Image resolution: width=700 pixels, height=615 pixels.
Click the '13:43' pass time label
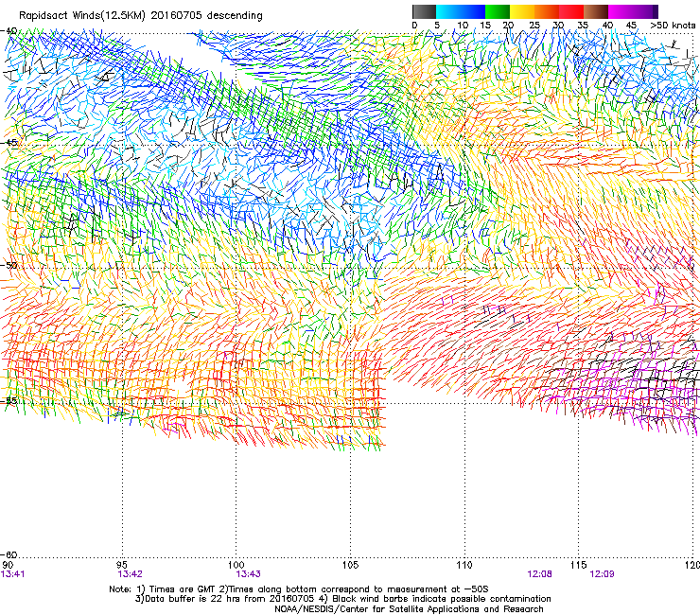tap(248, 574)
